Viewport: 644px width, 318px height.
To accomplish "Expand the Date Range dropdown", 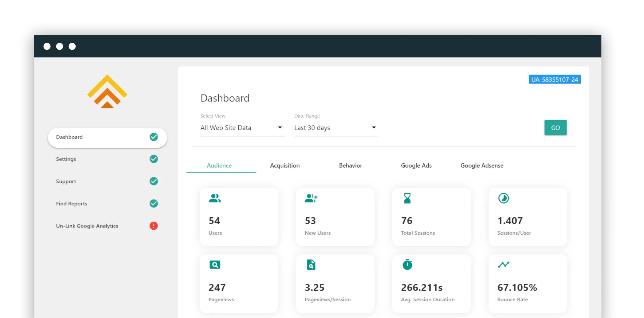I will pyautogui.click(x=336, y=128).
